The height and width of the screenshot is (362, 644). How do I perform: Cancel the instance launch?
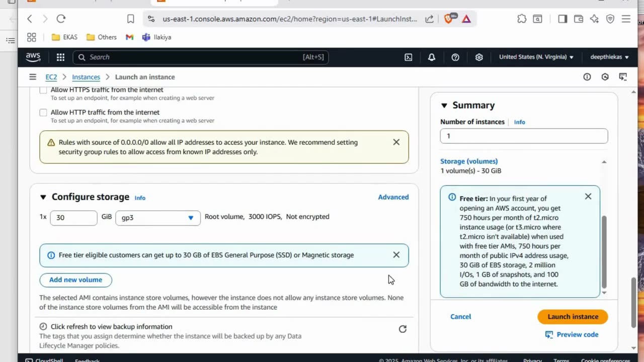pos(461,317)
